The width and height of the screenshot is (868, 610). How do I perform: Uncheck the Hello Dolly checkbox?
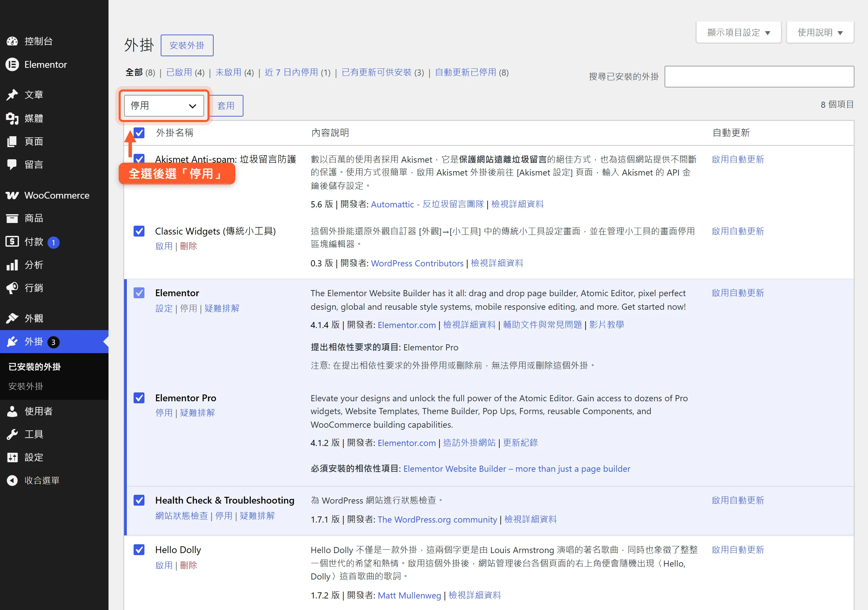(139, 550)
